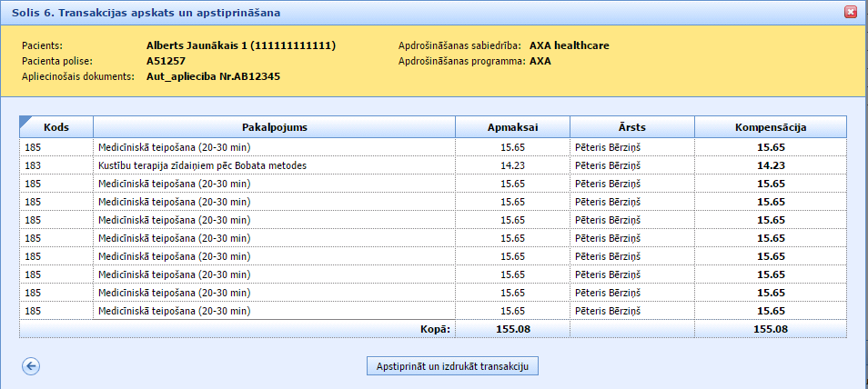
Task: Click the Kompensācija column header
Action: click(x=770, y=127)
